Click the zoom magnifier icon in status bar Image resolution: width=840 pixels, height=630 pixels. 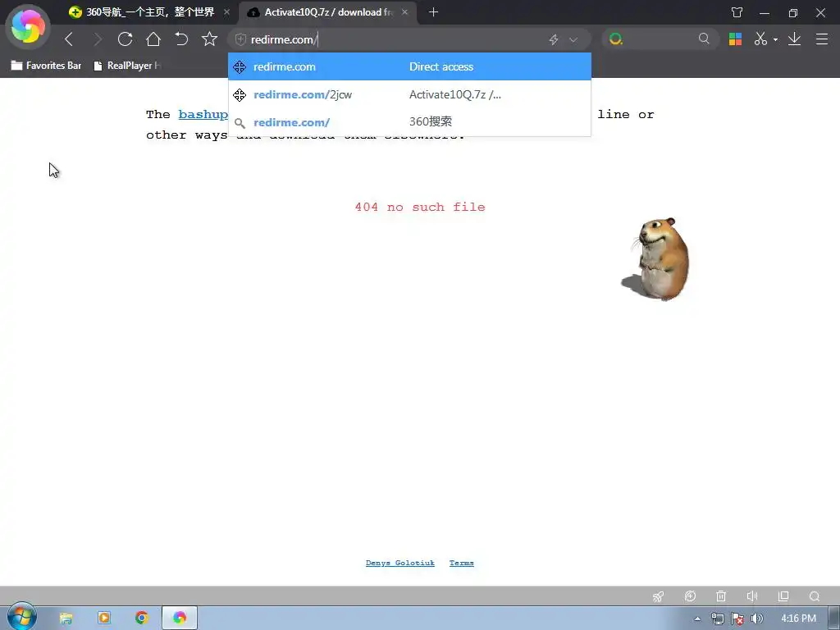pos(815,596)
